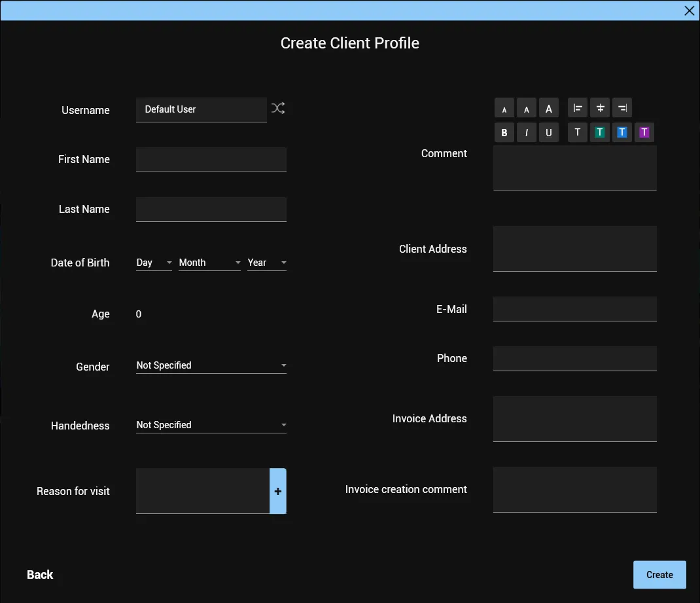Align comment text to the left
This screenshot has height=603, width=700.
[577, 108]
